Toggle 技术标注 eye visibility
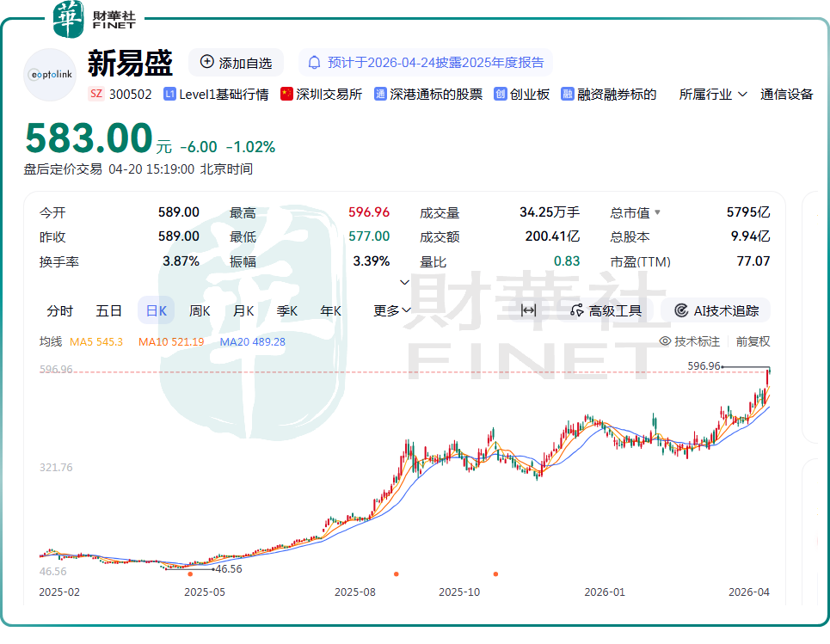Viewport: 830px width, 644px height. click(x=665, y=341)
